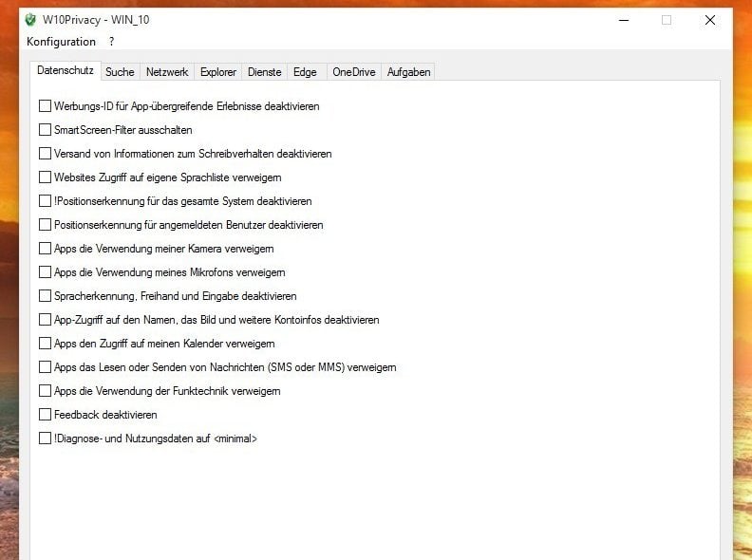This screenshot has width=752, height=560.
Task: Tick Apps die Verwendung meines Mikrofons verweigern
Action: (x=45, y=271)
